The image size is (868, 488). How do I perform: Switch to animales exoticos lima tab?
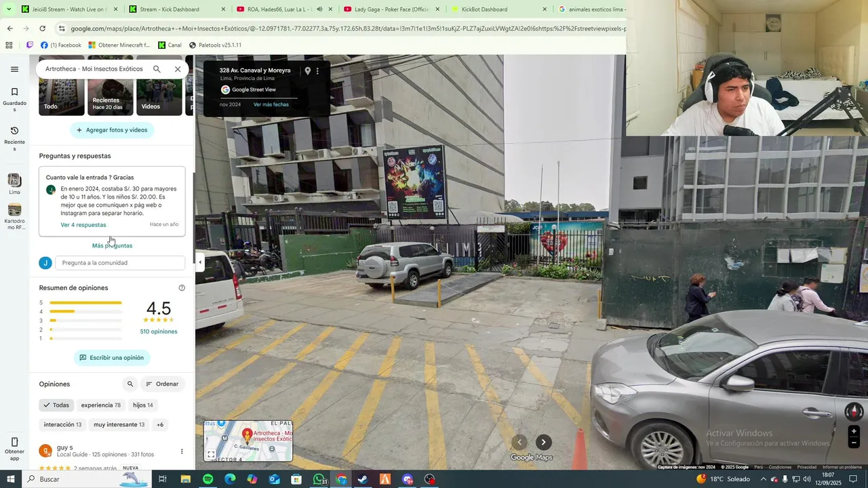(x=590, y=9)
